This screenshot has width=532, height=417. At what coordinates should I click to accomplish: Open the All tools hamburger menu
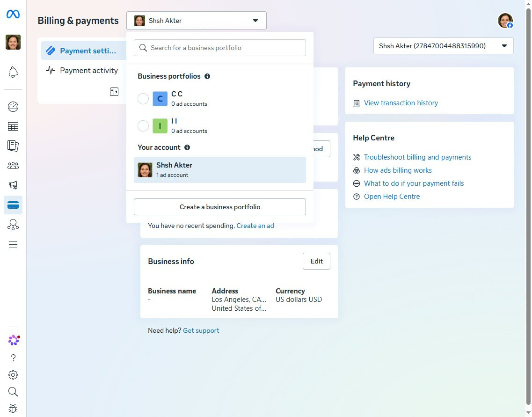pyautogui.click(x=13, y=245)
